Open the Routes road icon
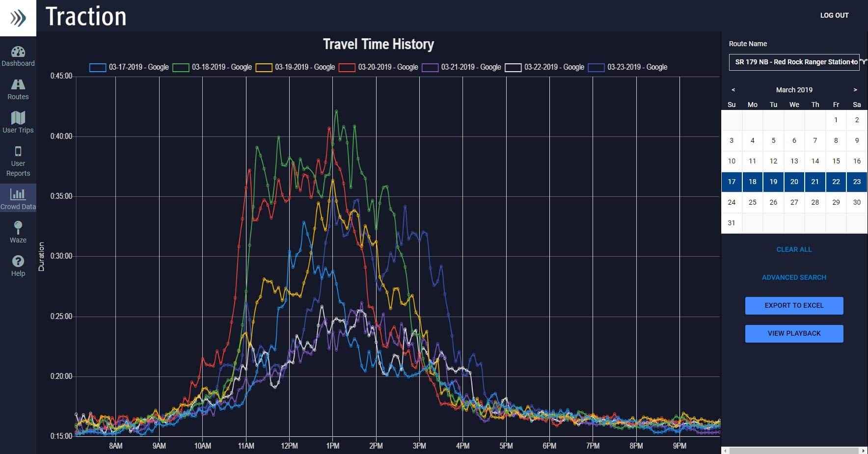 (x=18, y=85)
